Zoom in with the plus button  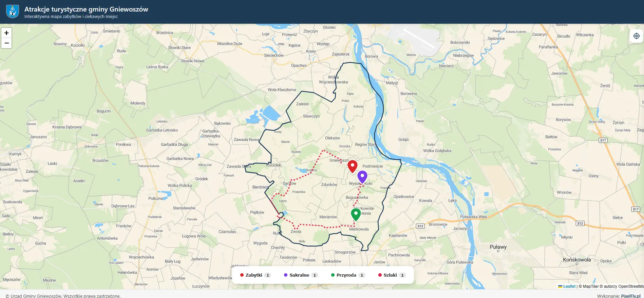tap(6, 33)
